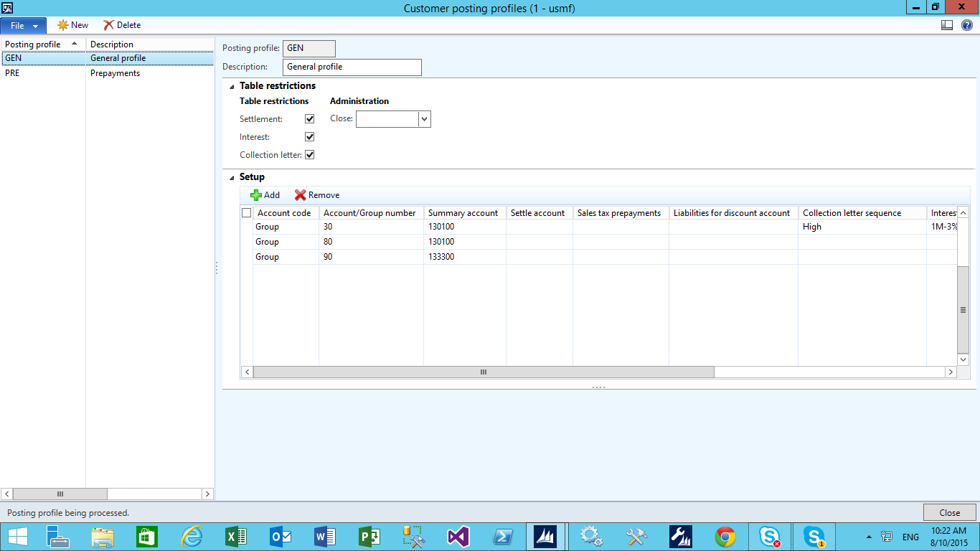Open the File menu
This screenshot has width=980, height=551.
(x=24, y=25)
